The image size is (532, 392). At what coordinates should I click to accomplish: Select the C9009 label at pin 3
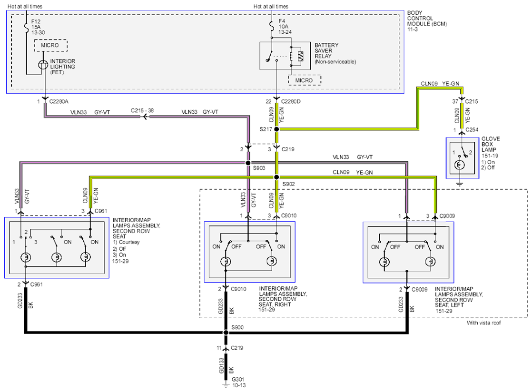pyautogui.click(x=447, y=216)
